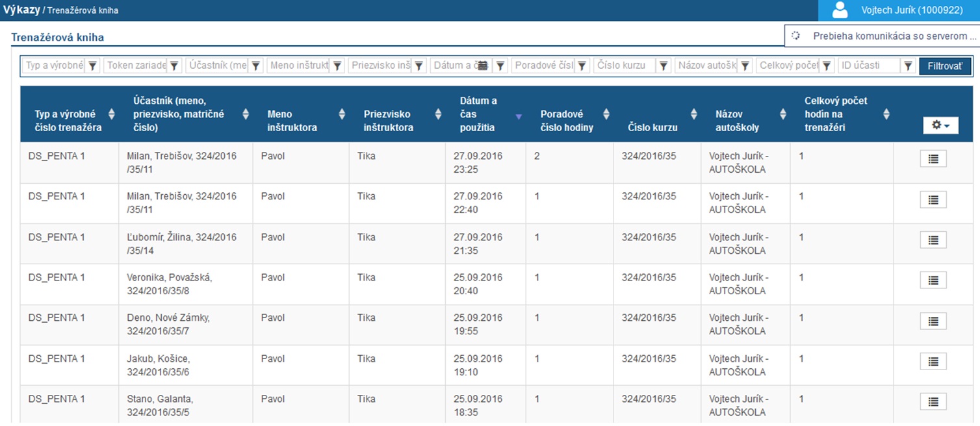
Task: Open detail list icon for 27.09.2016 23:25 row
Action: (x=933, y=158)
